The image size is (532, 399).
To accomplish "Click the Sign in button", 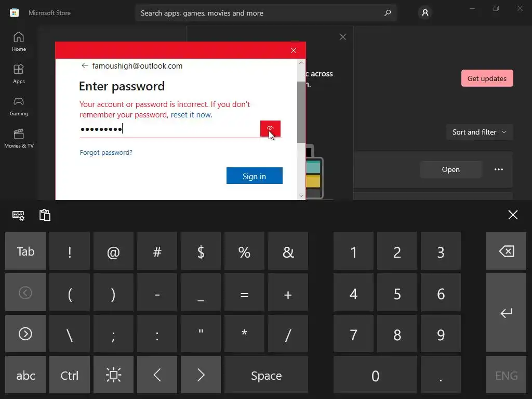I will 255,176.
